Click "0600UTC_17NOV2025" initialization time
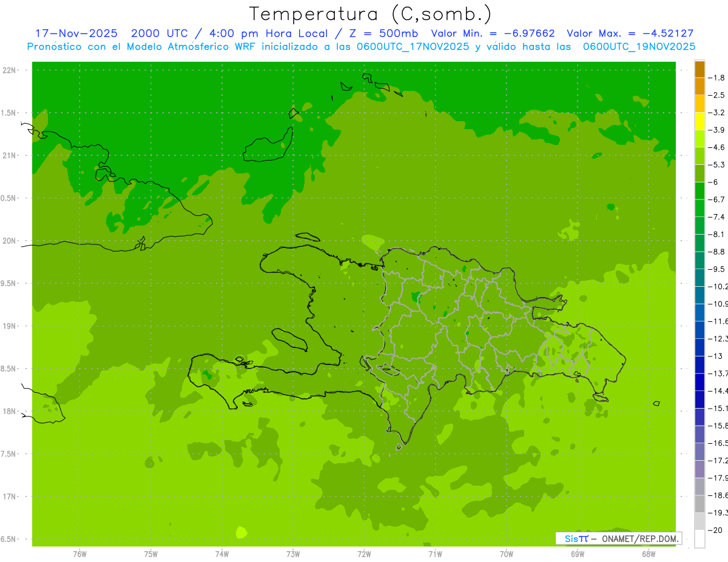This screenshot has height=562, width=728. coord(409,47)
